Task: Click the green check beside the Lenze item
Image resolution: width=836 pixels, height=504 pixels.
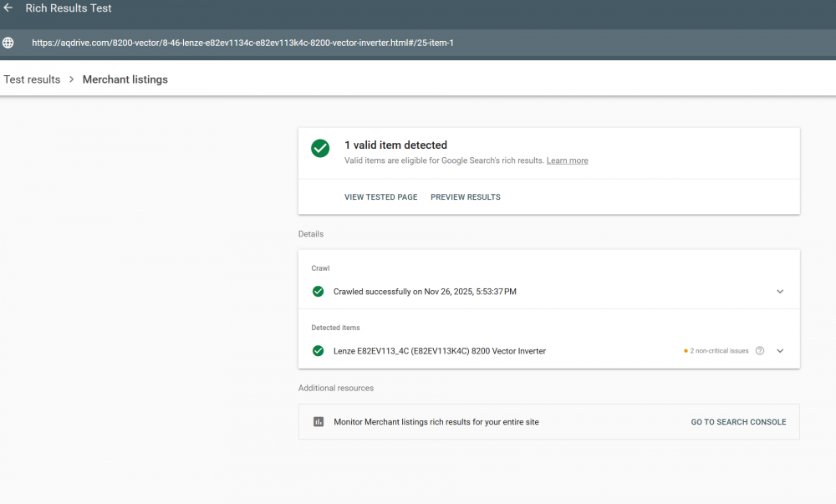Action: click(318, 351)
